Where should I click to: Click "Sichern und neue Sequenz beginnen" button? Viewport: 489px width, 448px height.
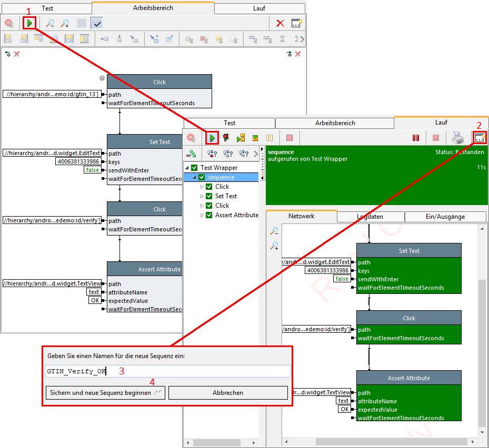point(105,393)
